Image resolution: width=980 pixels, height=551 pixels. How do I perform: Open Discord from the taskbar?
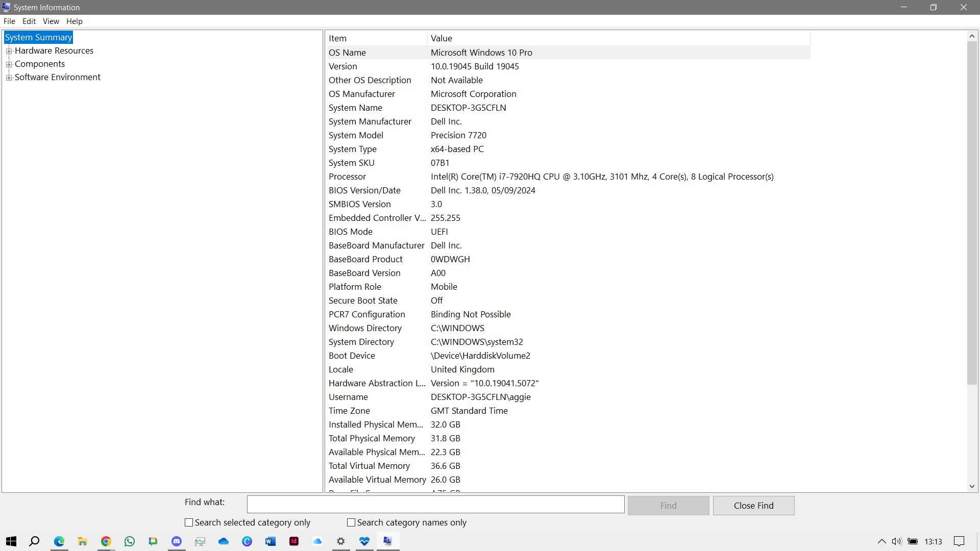tap(177, 541)
